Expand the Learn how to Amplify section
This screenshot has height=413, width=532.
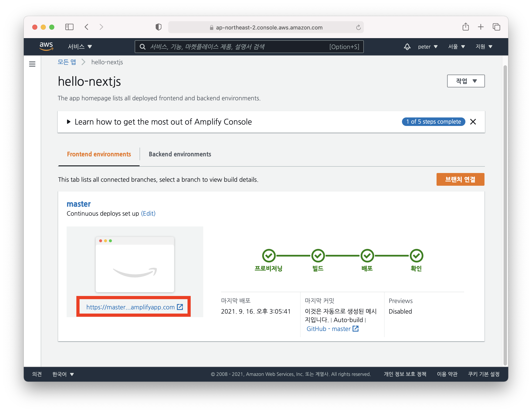point(69,122)
